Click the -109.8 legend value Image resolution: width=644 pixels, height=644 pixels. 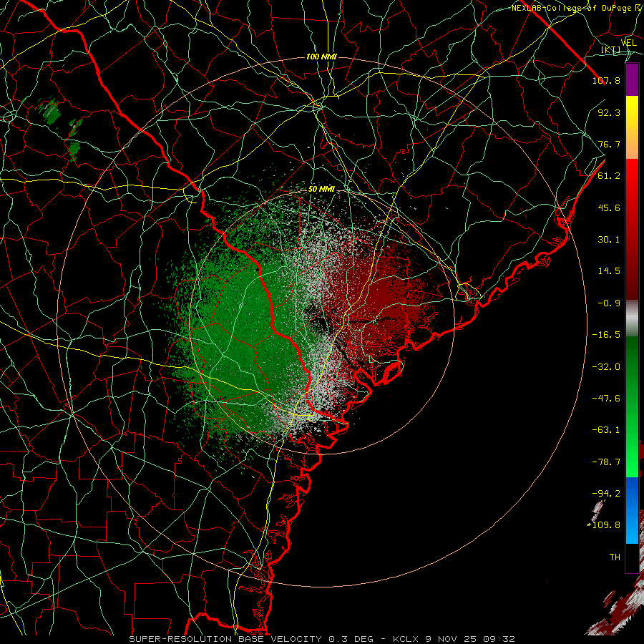[604, 525]
